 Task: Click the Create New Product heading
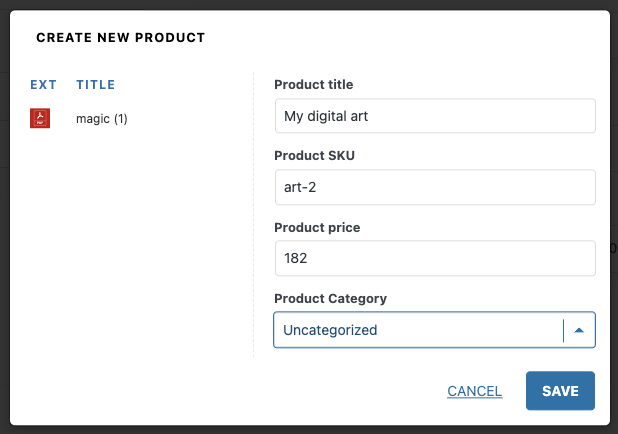tap(120, 38)
